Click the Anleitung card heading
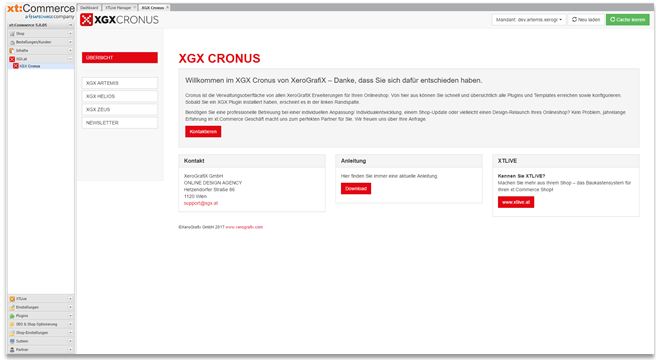656x360 pixels. (354, 161)
